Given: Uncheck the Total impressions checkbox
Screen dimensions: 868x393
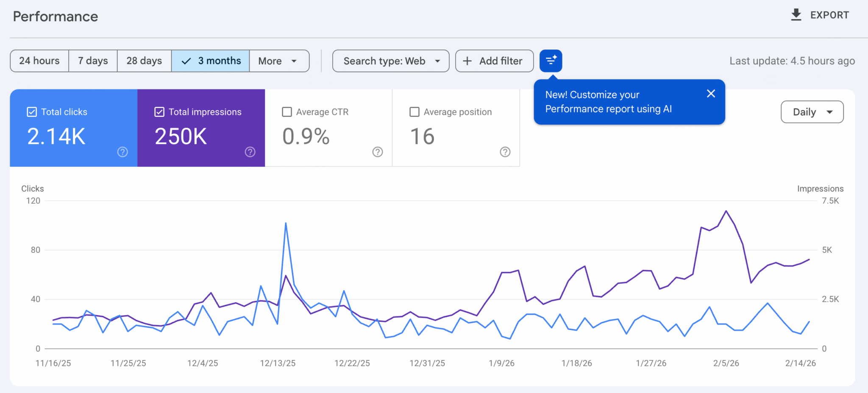Looking at the screenshot, I should [x=159, y=111].
